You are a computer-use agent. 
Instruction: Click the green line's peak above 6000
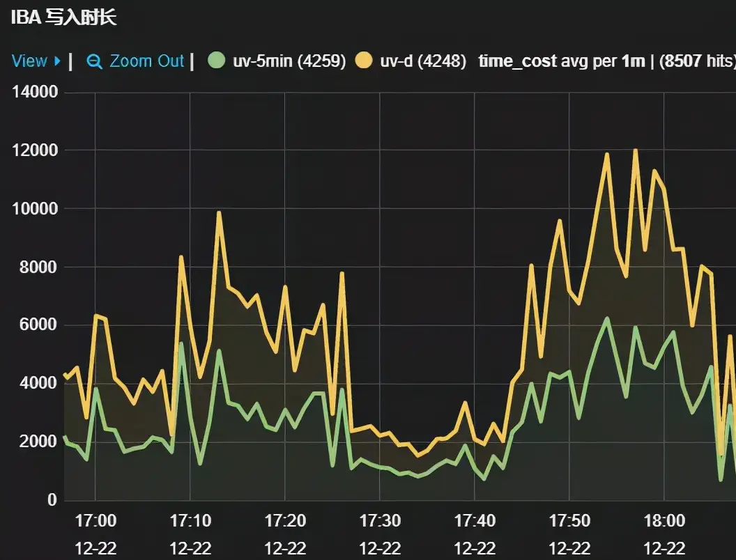(607, 318)
